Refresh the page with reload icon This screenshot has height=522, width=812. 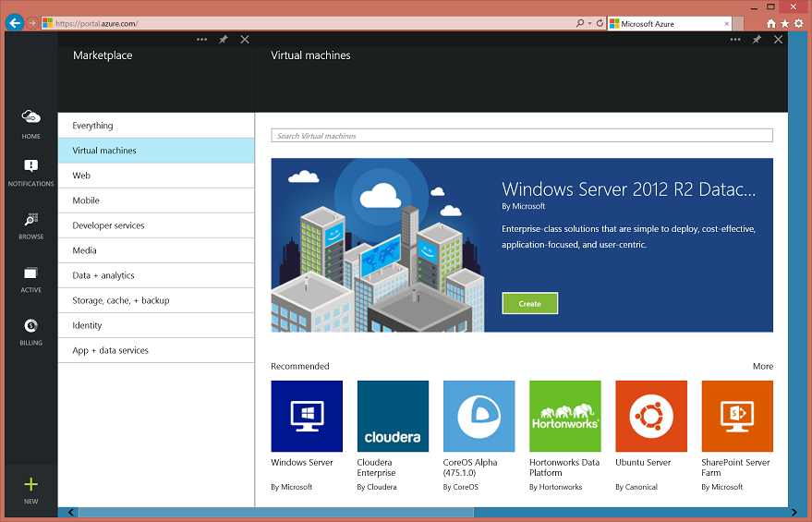click(x=600, y=23)
